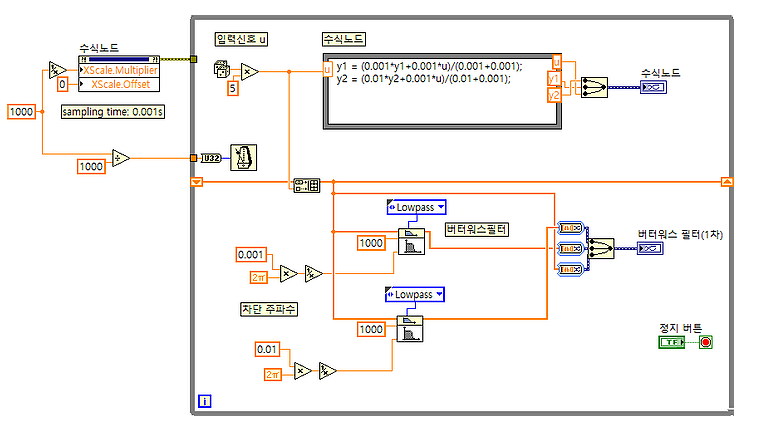Click the constant 5 below the dice
Image resolution: width=769 pixels, height=442 pixels.
point(233,88)
